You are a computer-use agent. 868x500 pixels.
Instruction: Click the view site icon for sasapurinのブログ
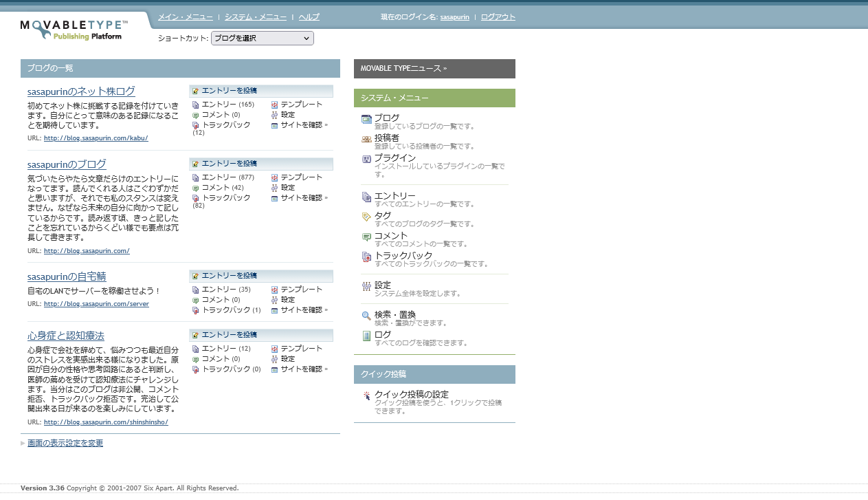(x=275, y=199)
